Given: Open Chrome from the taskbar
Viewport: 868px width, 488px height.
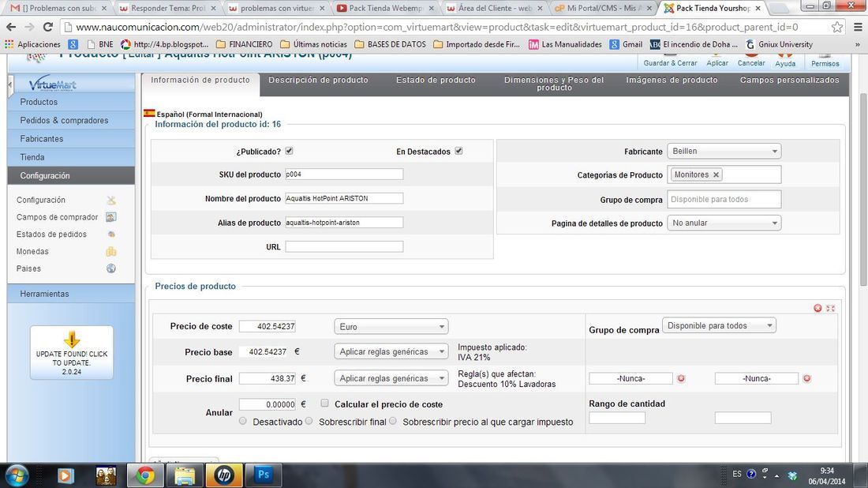Looking at the screenshot, I should click(x=145, y=475).
